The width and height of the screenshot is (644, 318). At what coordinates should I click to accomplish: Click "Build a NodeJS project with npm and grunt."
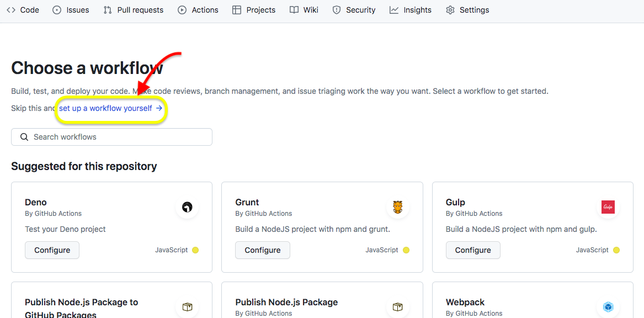click(x=312, y=229)
